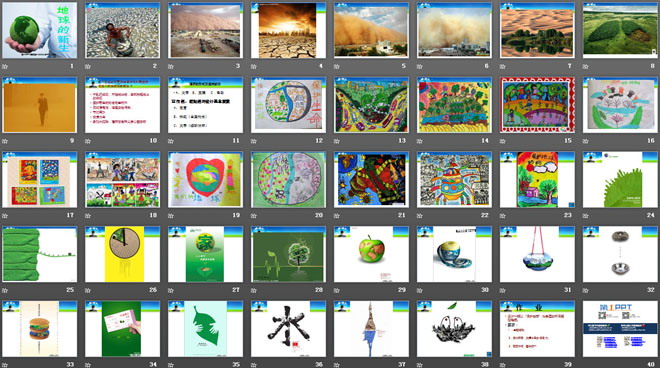This screenshot has width=660, height=368.
Task: Click the animation star icon under slide 29
Action: tap(337, 290)
